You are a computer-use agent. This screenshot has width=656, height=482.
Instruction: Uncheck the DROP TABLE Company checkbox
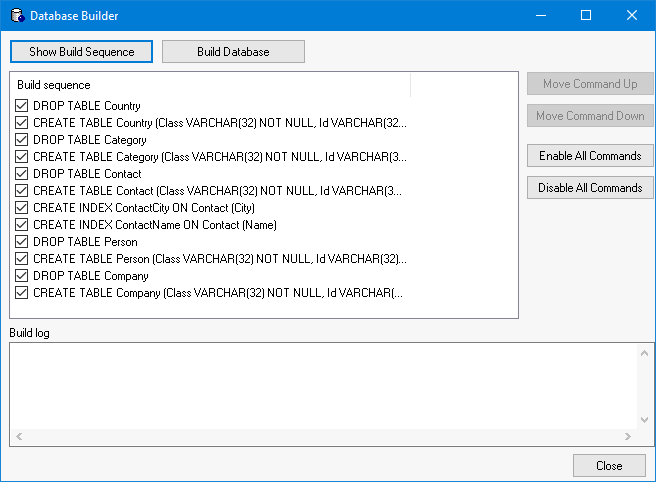[22, 276]
